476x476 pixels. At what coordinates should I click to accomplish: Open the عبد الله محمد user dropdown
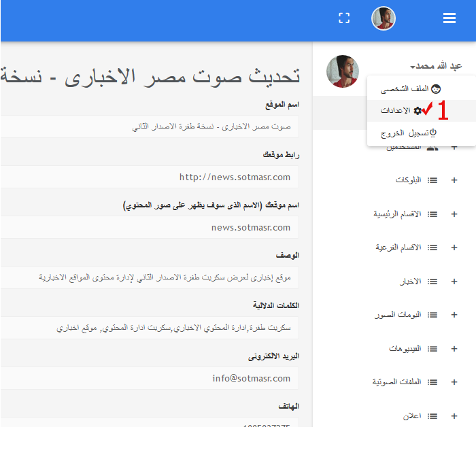[436, 66]
